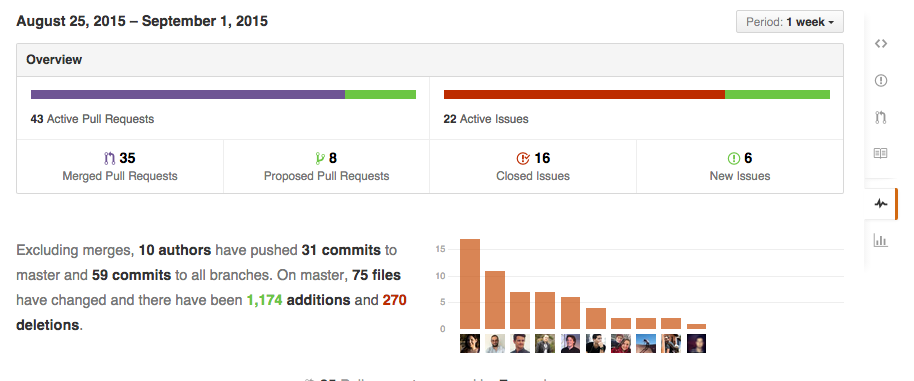Click the red closed issues bar
The width and height of the screenshot is (914, 381).
pyautogui.click(x=584, y=94)
